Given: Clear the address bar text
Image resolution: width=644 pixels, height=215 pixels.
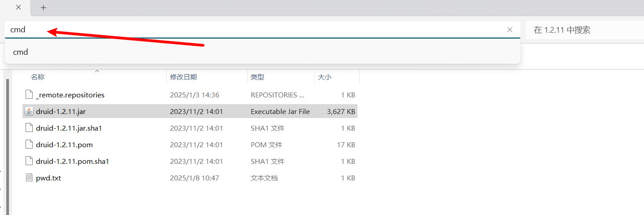Looking at the screenshot, I should pyautogui.click(x=510, y=30).
